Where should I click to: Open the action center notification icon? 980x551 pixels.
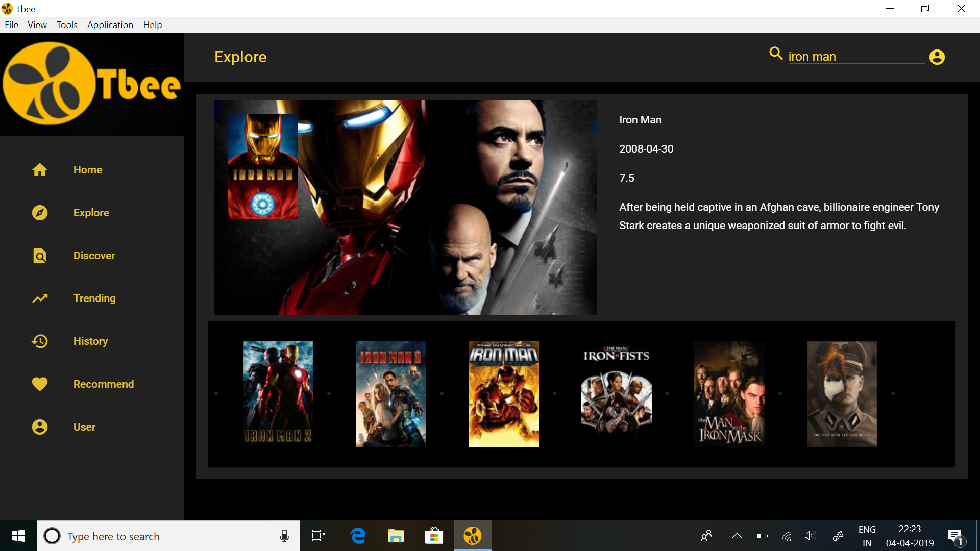coord(955,537)
